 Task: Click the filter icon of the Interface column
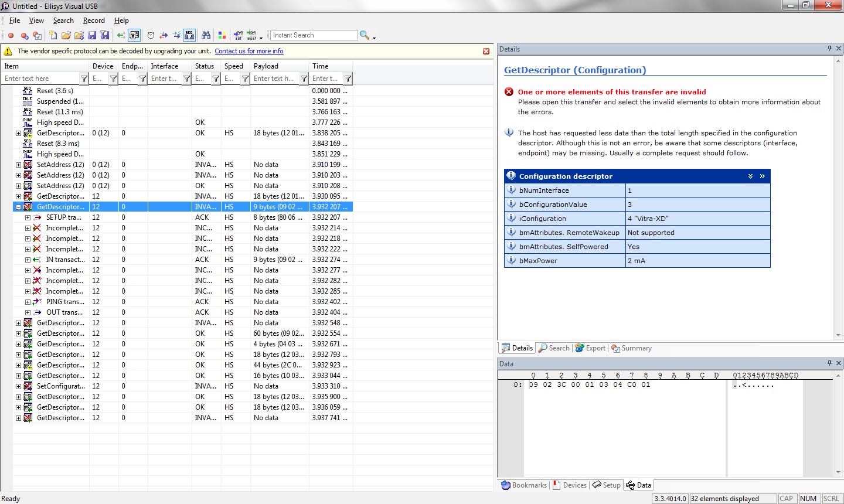186,79
